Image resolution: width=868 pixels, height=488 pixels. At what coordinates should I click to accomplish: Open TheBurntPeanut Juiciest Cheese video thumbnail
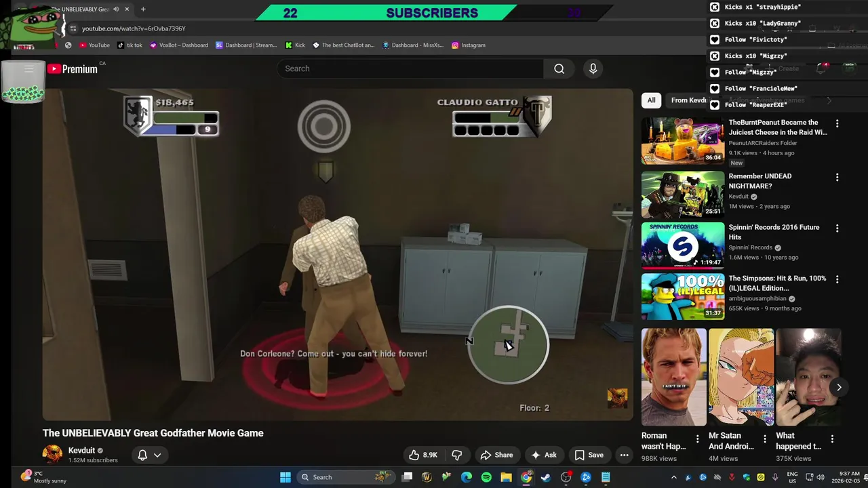point(683,141)
